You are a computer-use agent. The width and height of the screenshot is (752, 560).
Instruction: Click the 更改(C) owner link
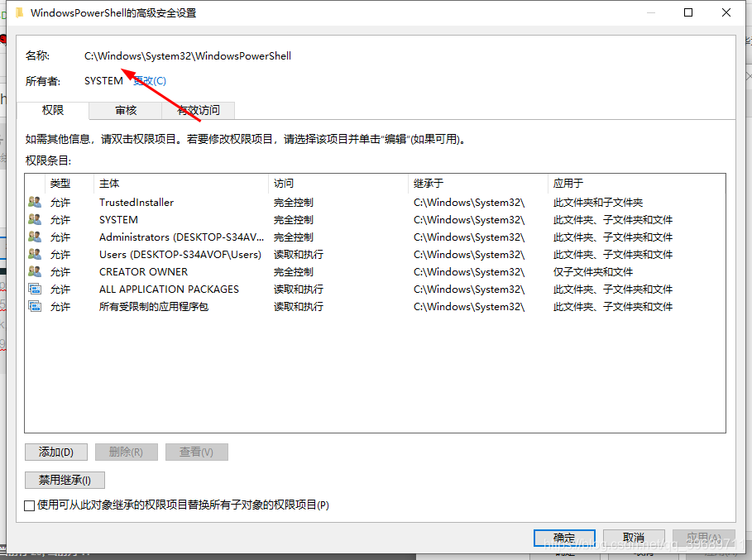pyautogui.click(x=150, y=81)
